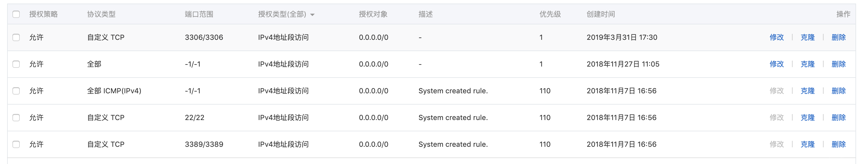
Task: Delete the 3306/3306 rule via 删除
Action: click(x=838, y=37)
